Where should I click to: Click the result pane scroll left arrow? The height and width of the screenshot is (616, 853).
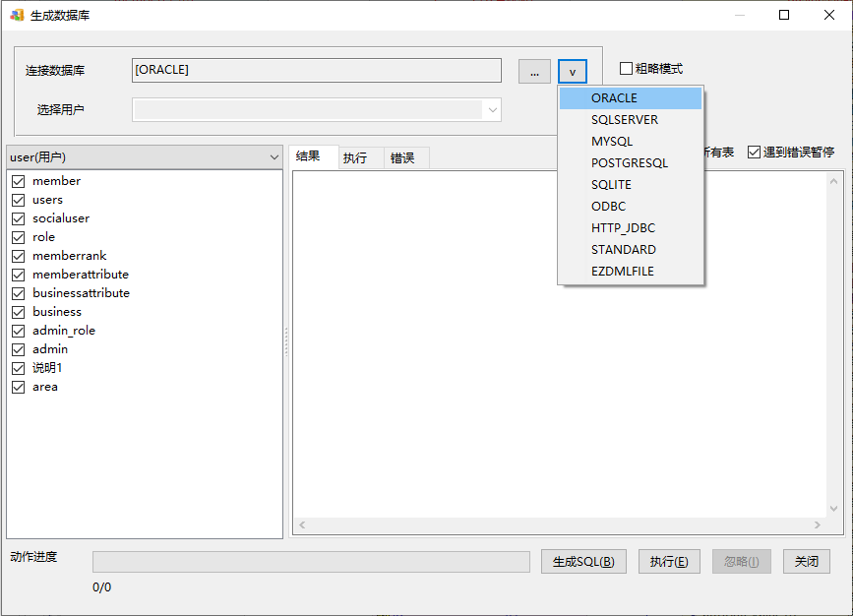302,525
